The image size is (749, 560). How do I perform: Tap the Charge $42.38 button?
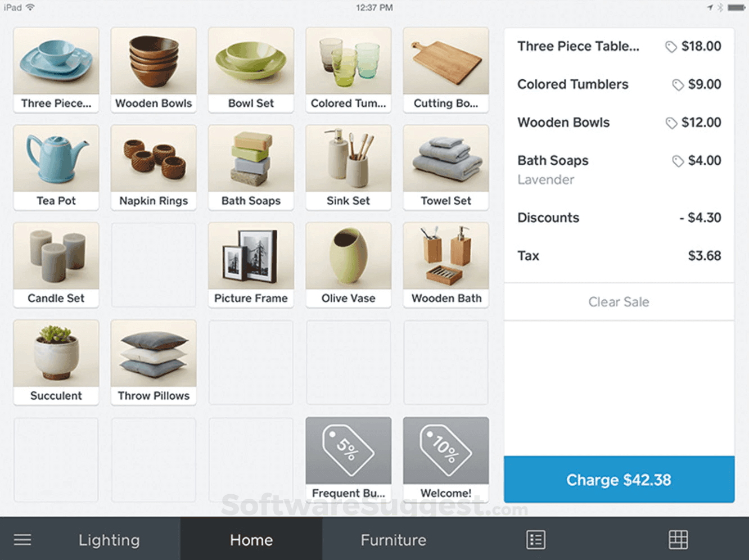click(619, 479)
